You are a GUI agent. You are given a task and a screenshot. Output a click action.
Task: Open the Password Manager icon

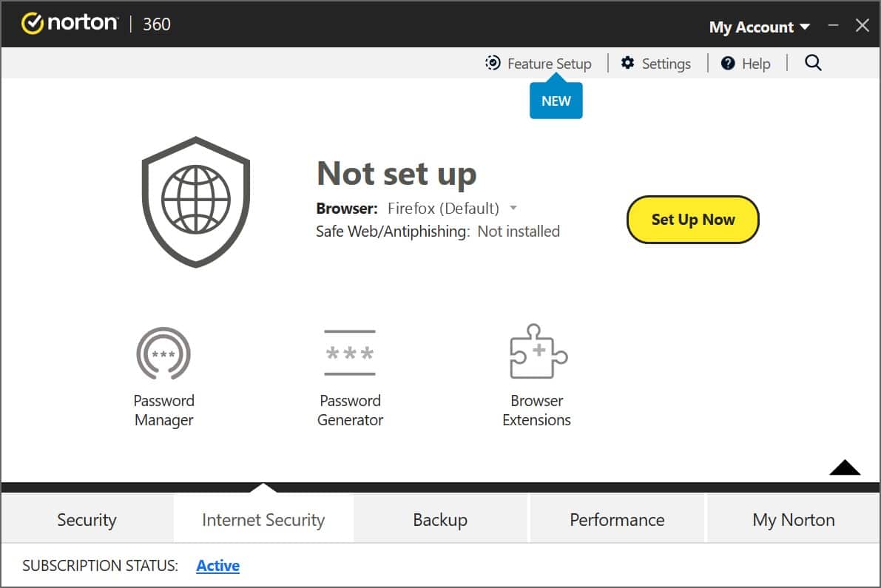(163, 354)
